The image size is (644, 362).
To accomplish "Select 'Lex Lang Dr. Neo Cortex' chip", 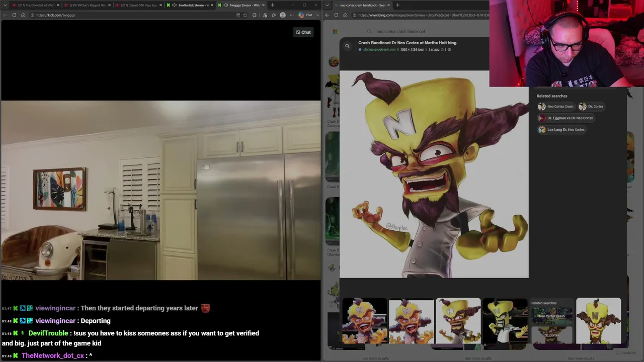I will click(561, 130).
